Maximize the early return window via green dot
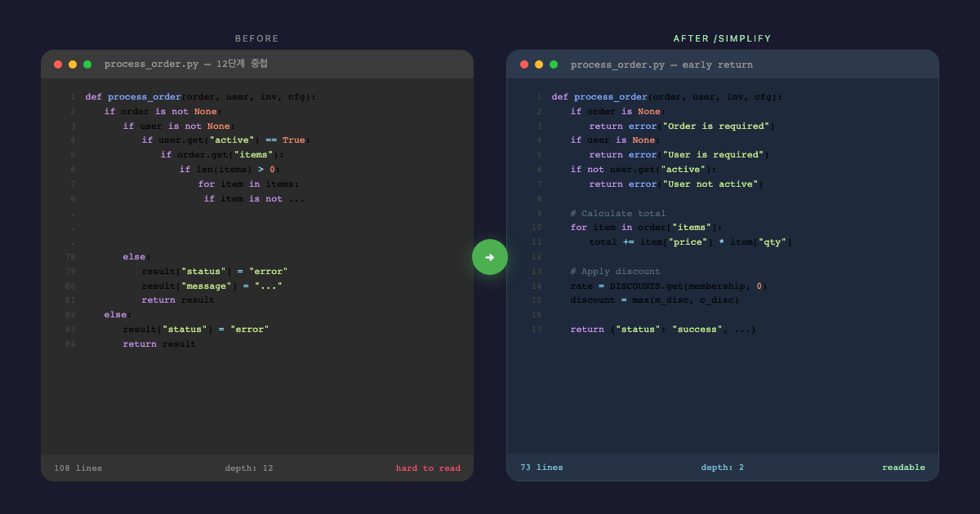This screenshot has height=514, width=980. tap(554, 64)
